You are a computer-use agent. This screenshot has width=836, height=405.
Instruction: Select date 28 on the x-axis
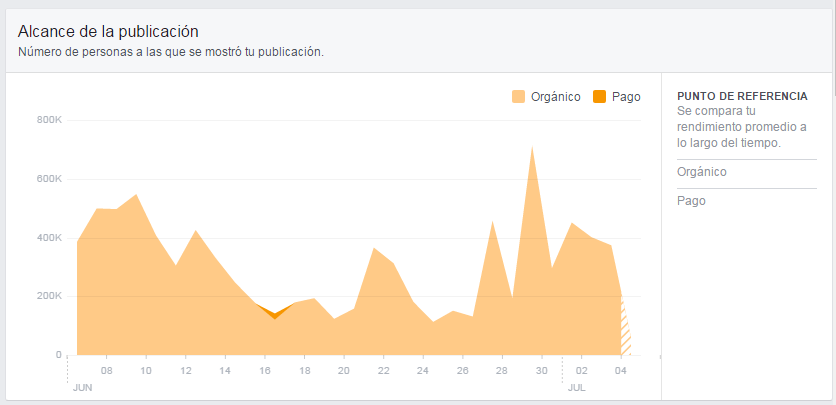coord(502,371)
